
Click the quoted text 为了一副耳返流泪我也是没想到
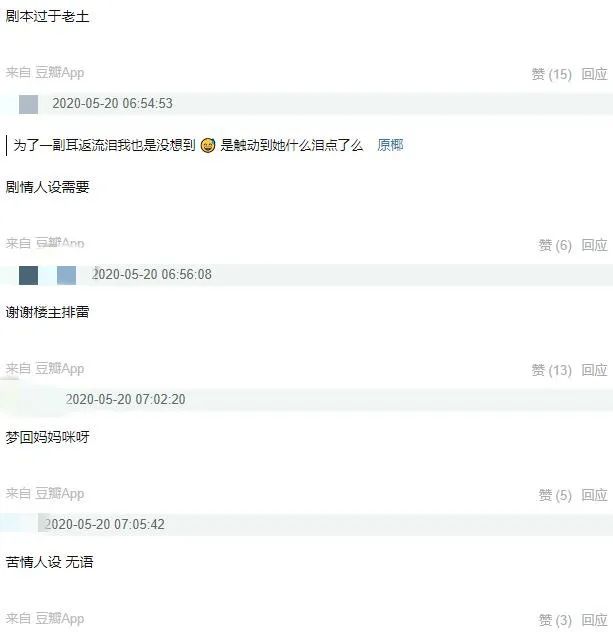[x=104, y=145]
